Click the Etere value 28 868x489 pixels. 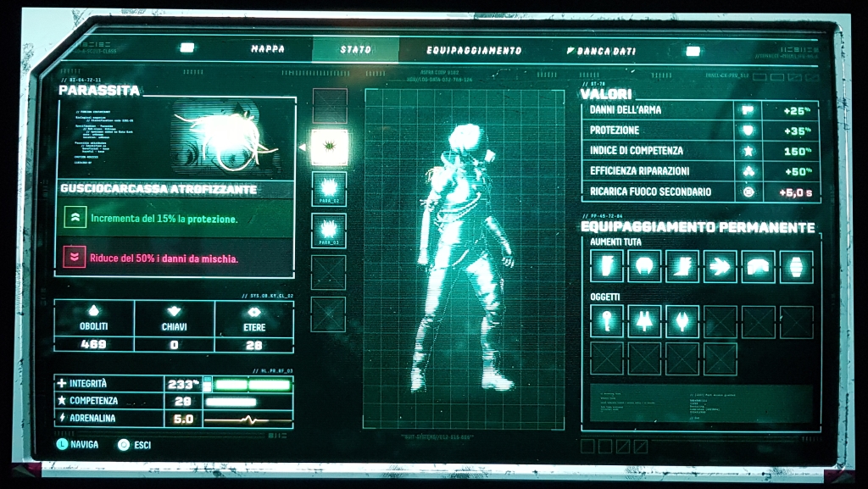(253, 345)
